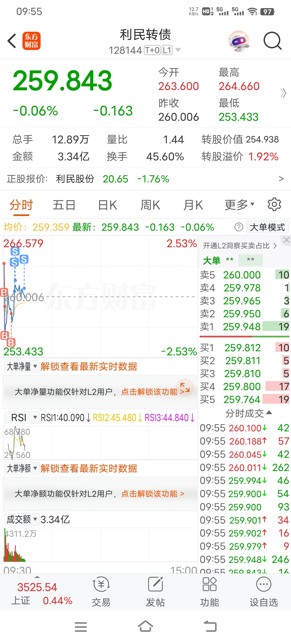Screen dimensions: 291x644
Task: Open search with the magnifier icon
Action: click(x=272, y=41)
